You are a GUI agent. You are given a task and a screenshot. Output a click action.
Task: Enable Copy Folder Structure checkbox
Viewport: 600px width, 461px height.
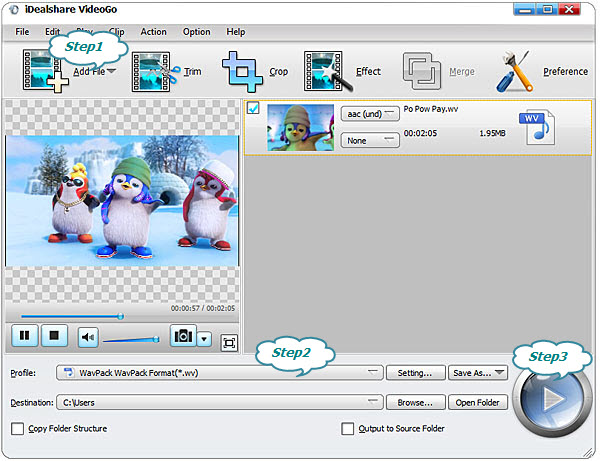click(x=17, y=428)
